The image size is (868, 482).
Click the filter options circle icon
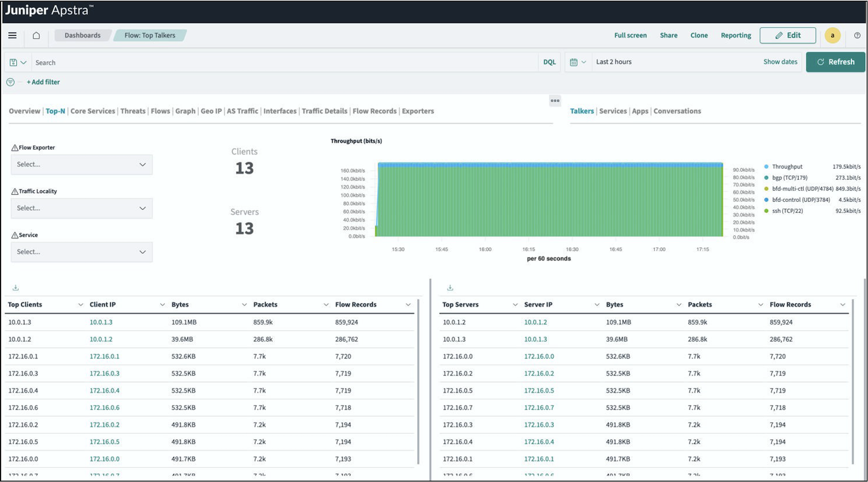pos(10,82)
